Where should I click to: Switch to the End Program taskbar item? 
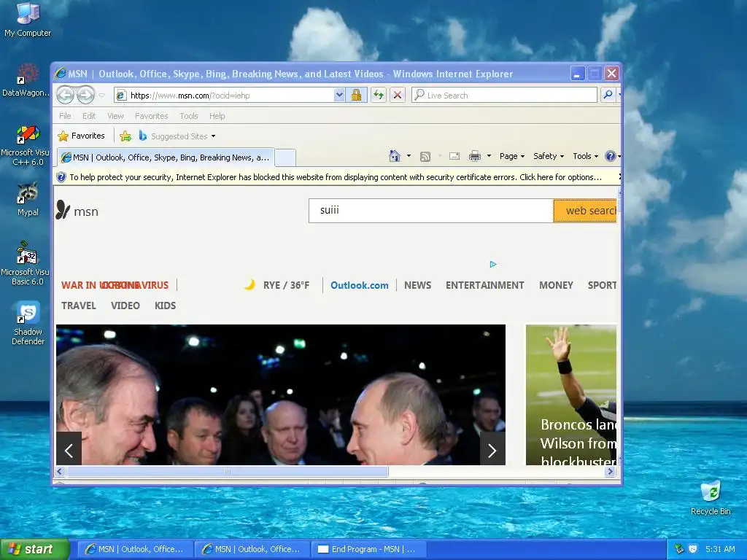368,550
